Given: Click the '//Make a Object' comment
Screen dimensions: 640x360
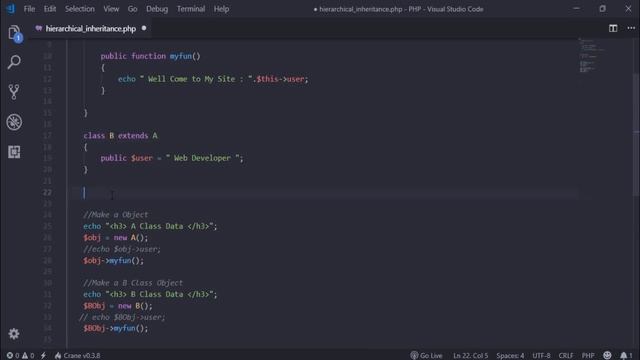Looking at the screenshot, I should (x=116, y=215).
